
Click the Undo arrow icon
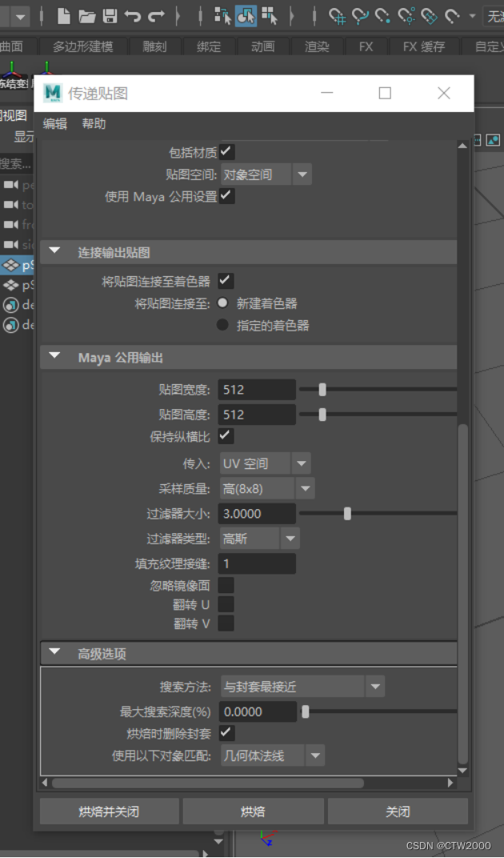point(133,17)
